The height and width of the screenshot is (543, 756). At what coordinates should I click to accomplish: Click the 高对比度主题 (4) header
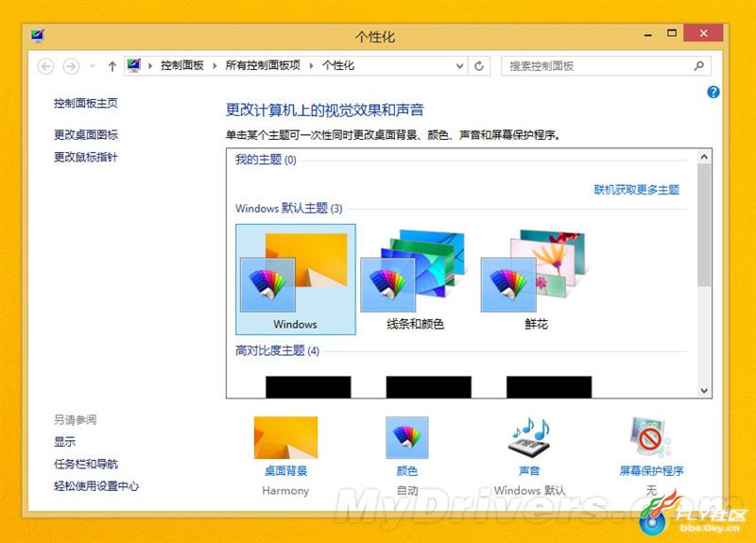coord(277,350)
